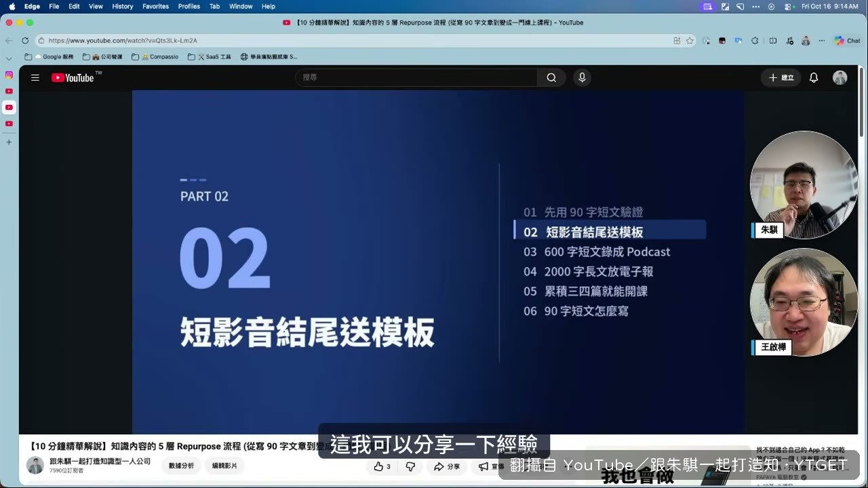Open the History menu in menu bar
The width and height of the screenshot is (868, 488).
click(123, 6)
